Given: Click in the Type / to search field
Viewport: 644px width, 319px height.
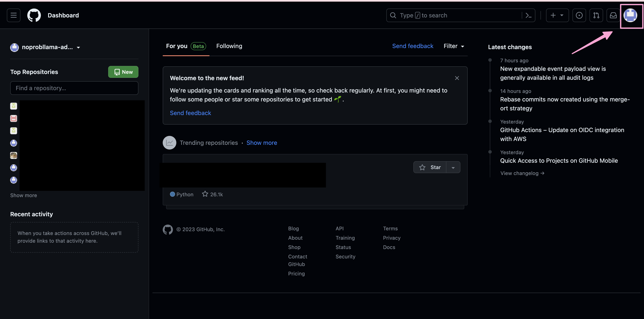Looking at the screenshot, I should pyautogui.click(x=454, y=15).
